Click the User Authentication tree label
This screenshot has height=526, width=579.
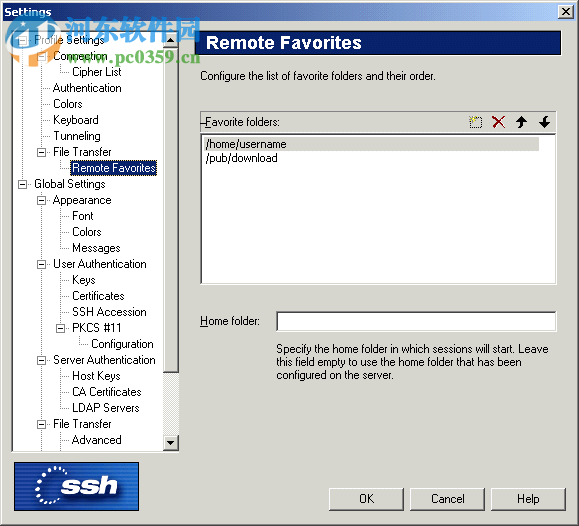tap(100, 264)
